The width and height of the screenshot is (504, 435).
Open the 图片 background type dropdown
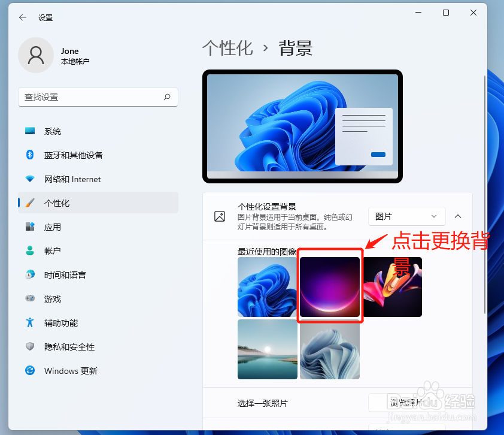point(406,216)
